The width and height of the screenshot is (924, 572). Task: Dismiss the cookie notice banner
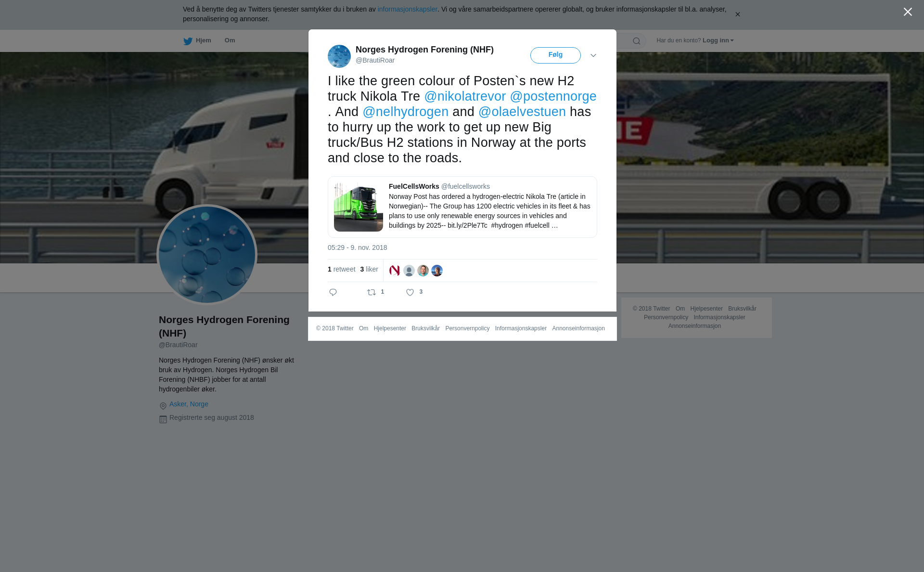(x=737, y=14)
